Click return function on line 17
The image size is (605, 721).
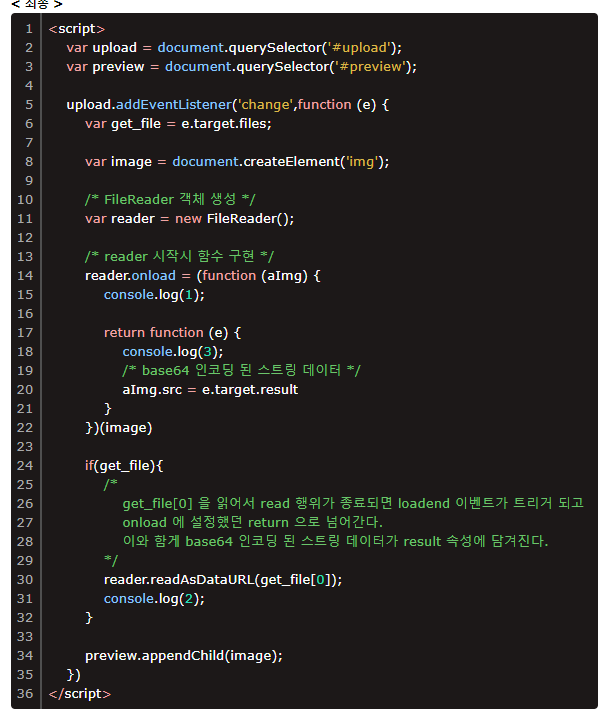(154, 333)
